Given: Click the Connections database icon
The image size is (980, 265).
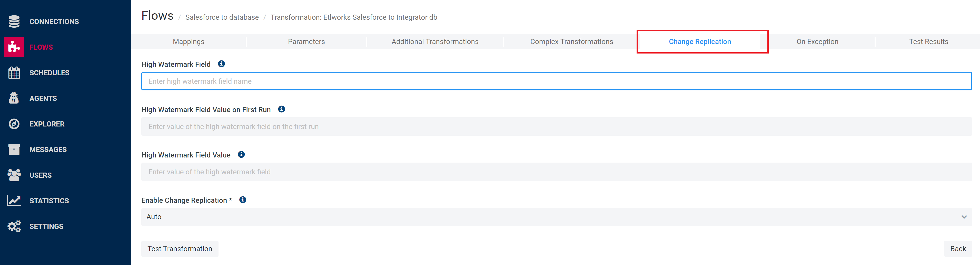Looking at the screenshot, I should click(14, 22).
